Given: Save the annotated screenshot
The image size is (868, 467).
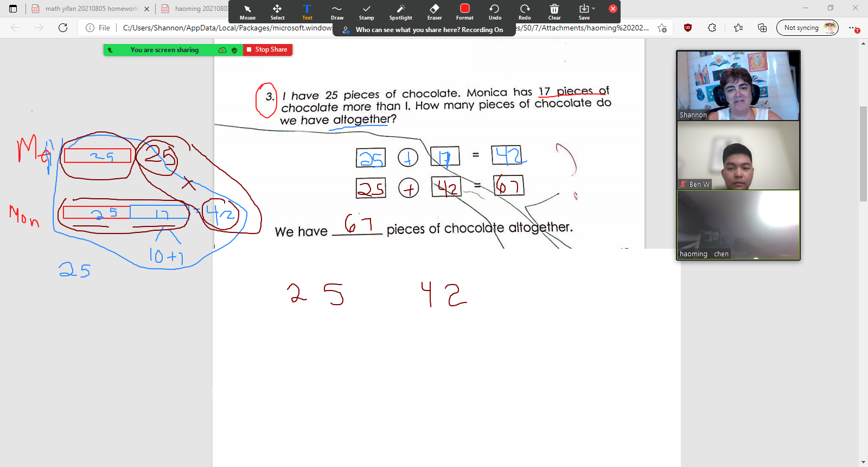Looking at the screenshot, I should [x=584, y=11].
